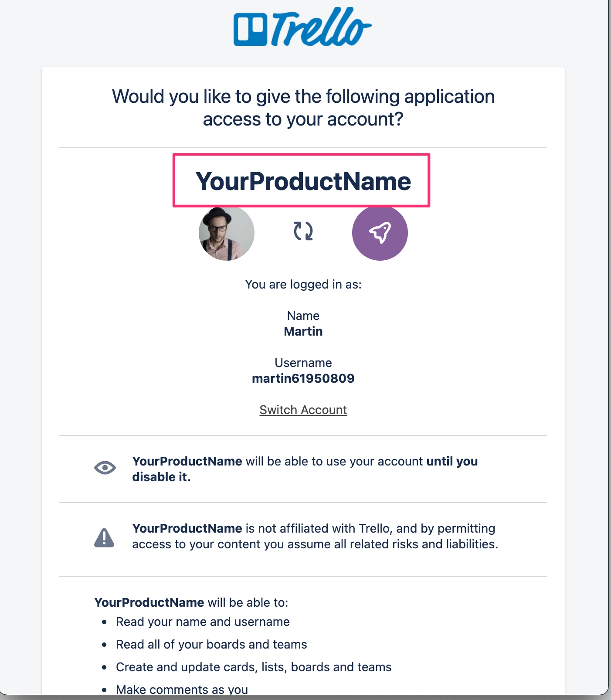The height and width of the screenshot is (700, 611).
Task: Click the warning triangle icon
Action: tap(104, 537)
